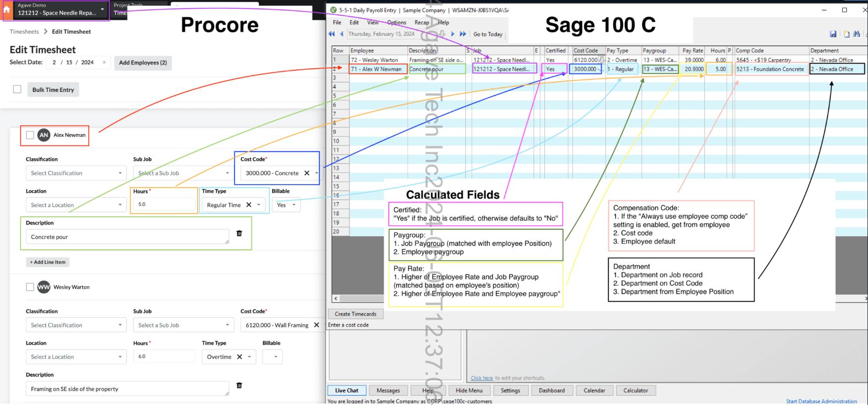
Task: Open Wesley Warton's Overtime dropdown arrow
Action: pos(249,357)
